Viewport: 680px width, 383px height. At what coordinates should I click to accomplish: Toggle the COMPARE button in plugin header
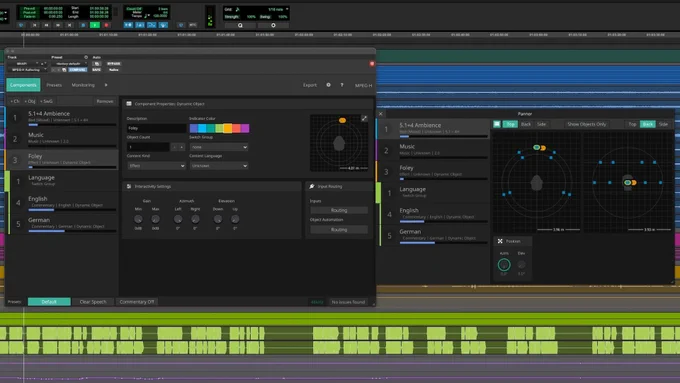pyautogui.click(x=78, y=69)
